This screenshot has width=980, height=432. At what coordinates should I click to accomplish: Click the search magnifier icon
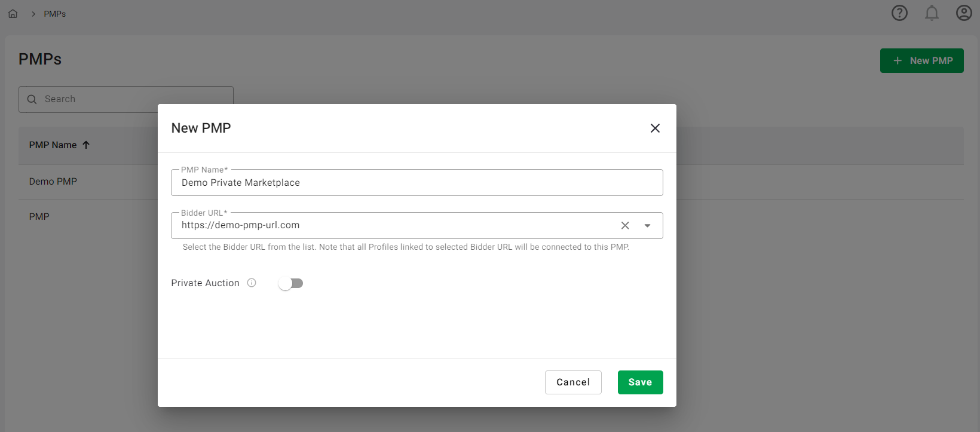tap(32, 99)
